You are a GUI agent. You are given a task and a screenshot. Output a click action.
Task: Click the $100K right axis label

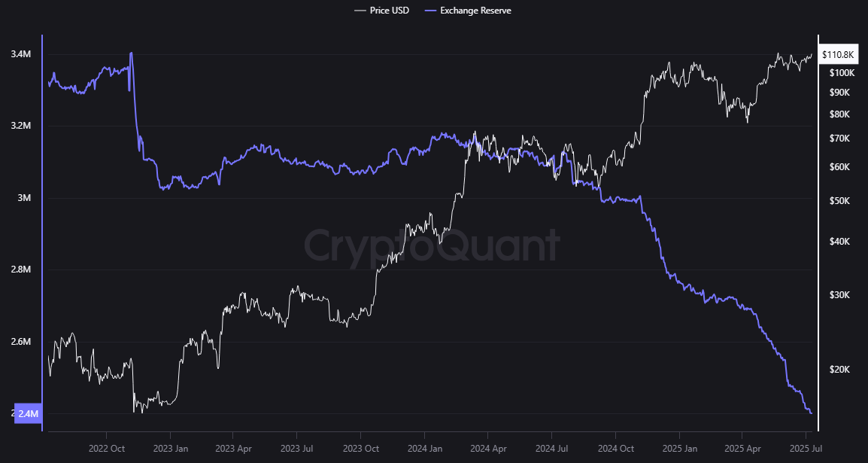click(841, 73)
